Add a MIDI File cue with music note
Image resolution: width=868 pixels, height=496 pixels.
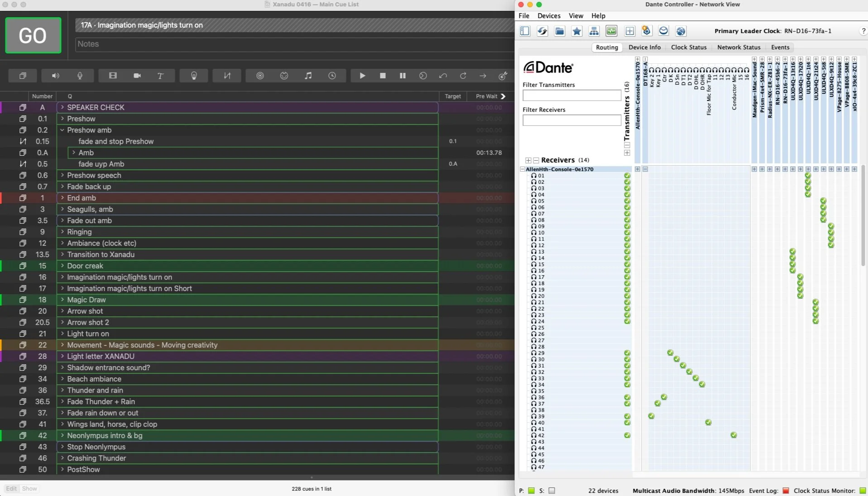tap(308, 76)
